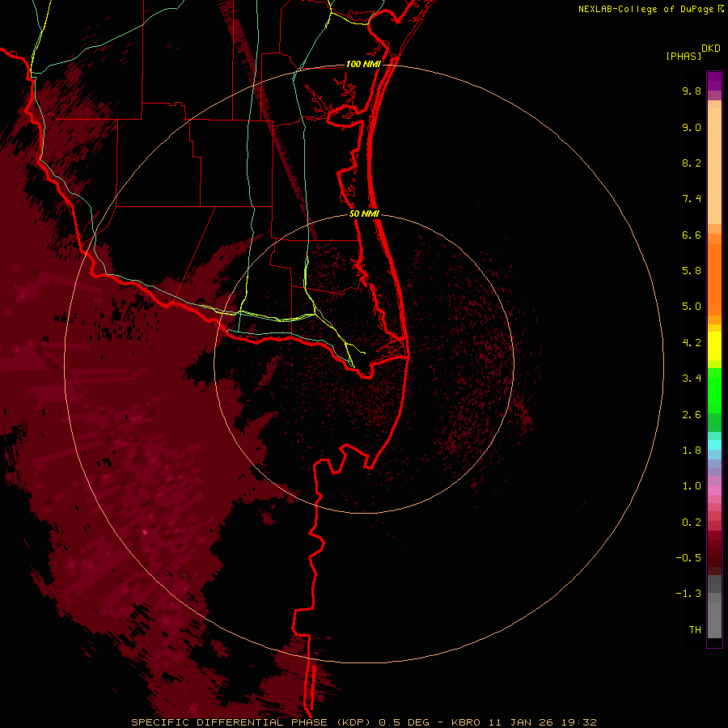Screen dimensions: 728x728
Task: Select the -0.5 scale value
Action: (x=688, y=558)
